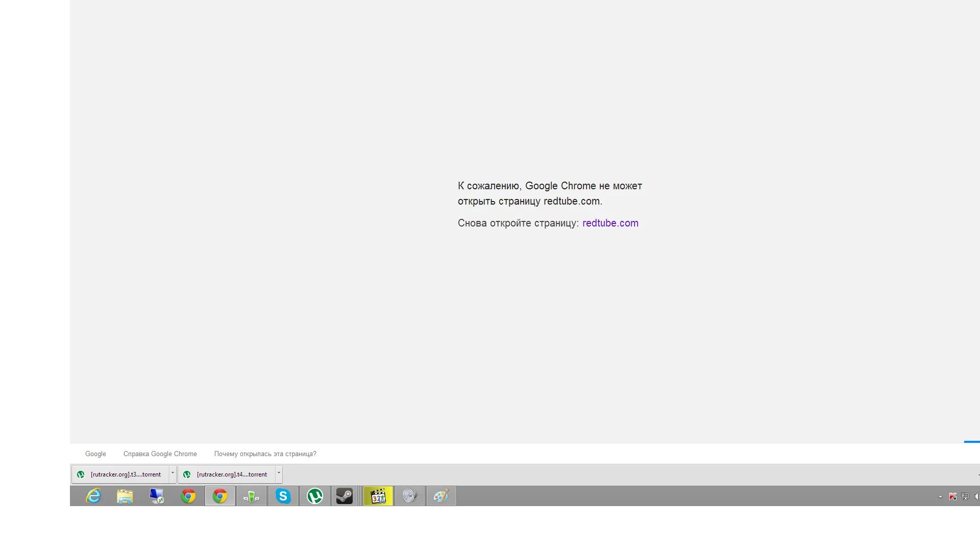Open Internet Explorer from the taskbar
The height and width of the screenshot is (551, 980).
point(93,496)
